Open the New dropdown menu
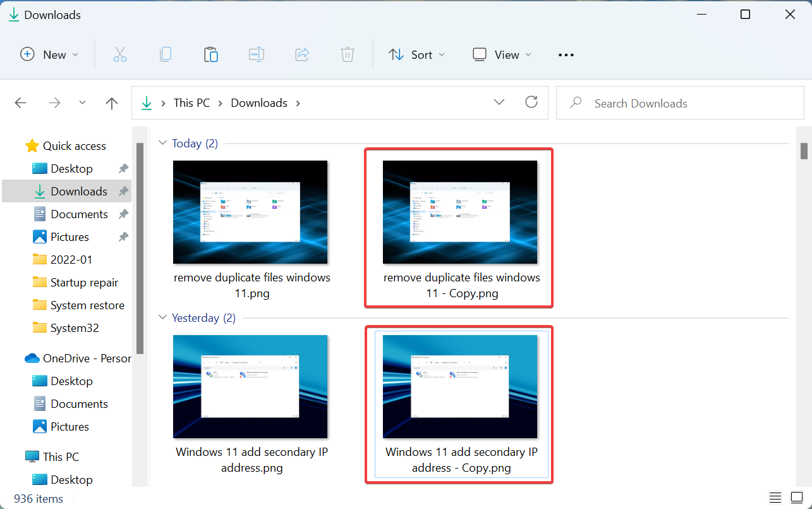Screen dimensions: 812x509 click(x=49, y=55)
